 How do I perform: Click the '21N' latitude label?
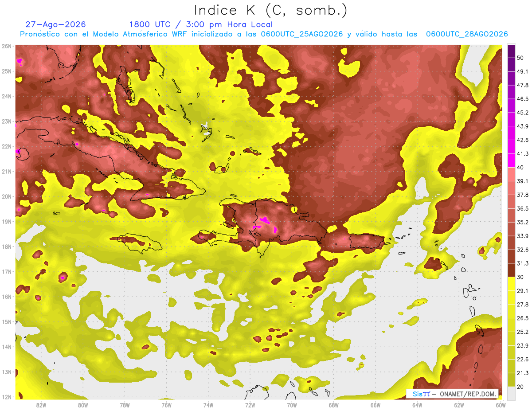tap(7, 171)
